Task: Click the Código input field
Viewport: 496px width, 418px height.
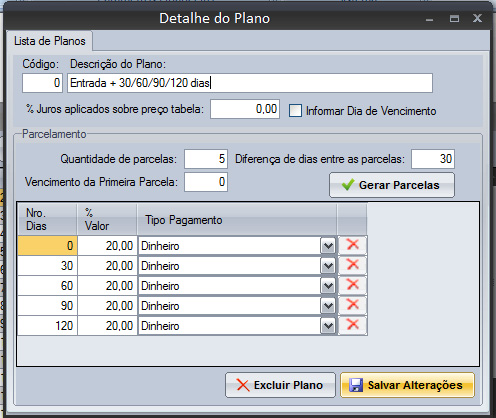Action: point(42,83)
